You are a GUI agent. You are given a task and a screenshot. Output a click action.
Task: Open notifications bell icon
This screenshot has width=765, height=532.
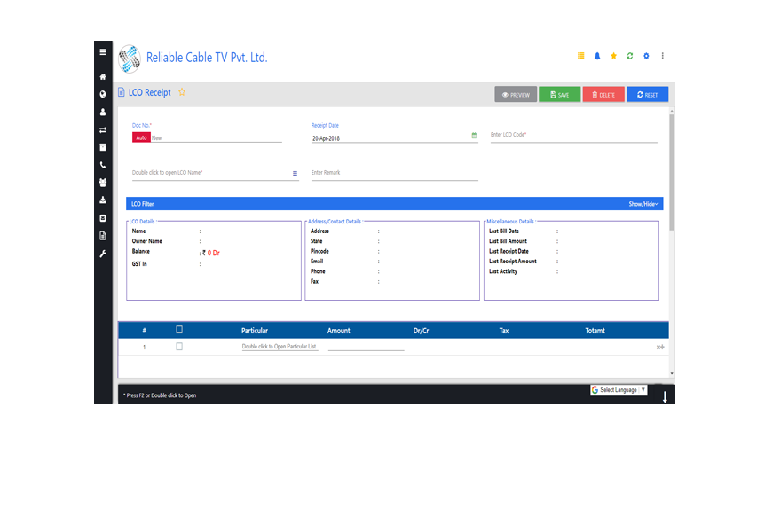[597, 56]
